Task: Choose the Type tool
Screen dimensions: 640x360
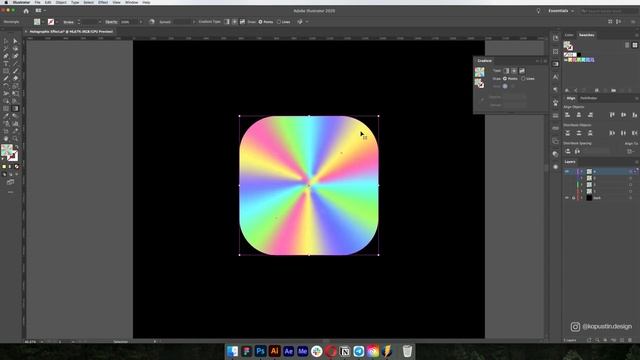Action: [x=6, y=64]
